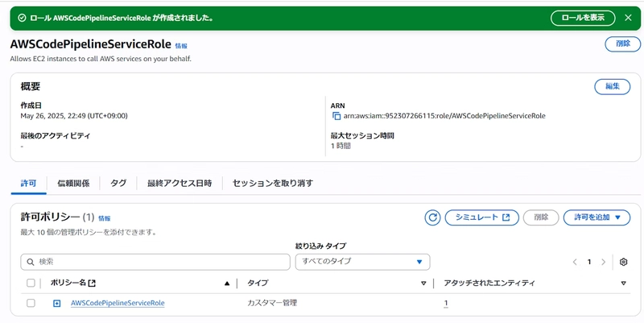
Task: Go to previous page of policies
Action: tap(575, 262)
